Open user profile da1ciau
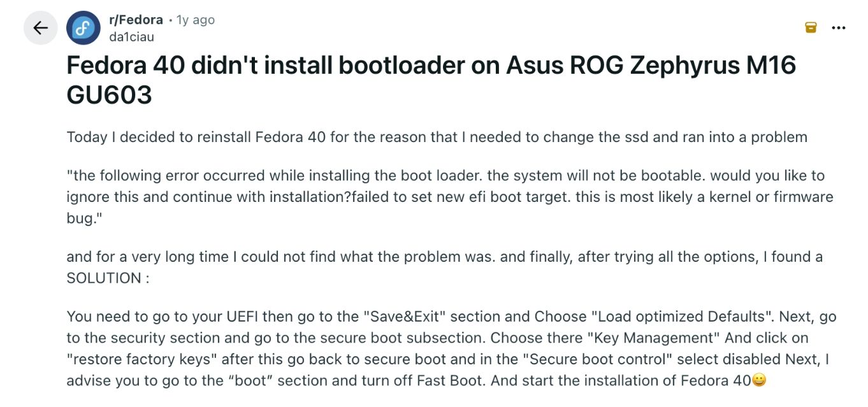868x407 pixels. coord(131,36)
